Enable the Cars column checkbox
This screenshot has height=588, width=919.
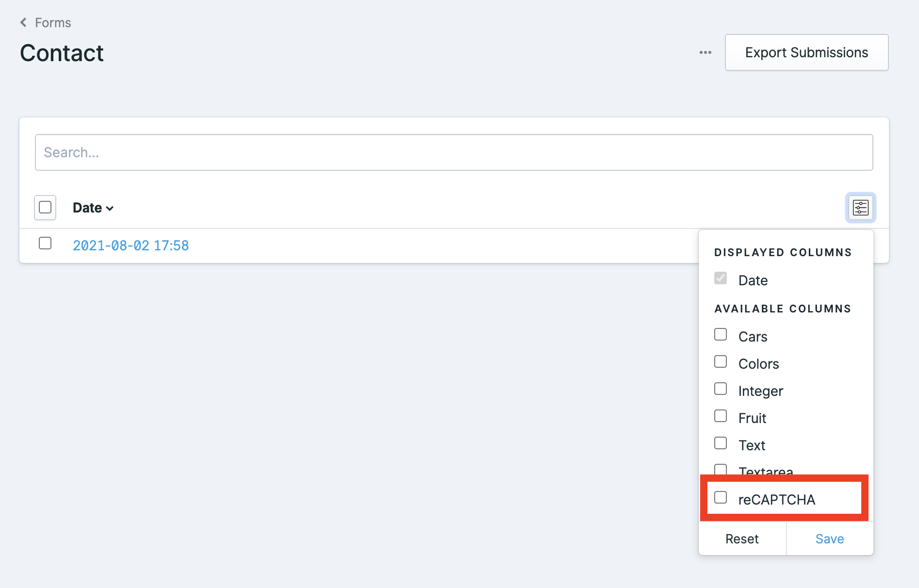tap(721, 334)
